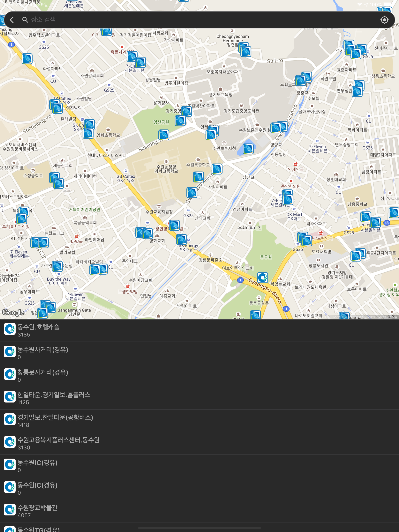Tap bus stop marker above SK Energy

tap(181, 240)
